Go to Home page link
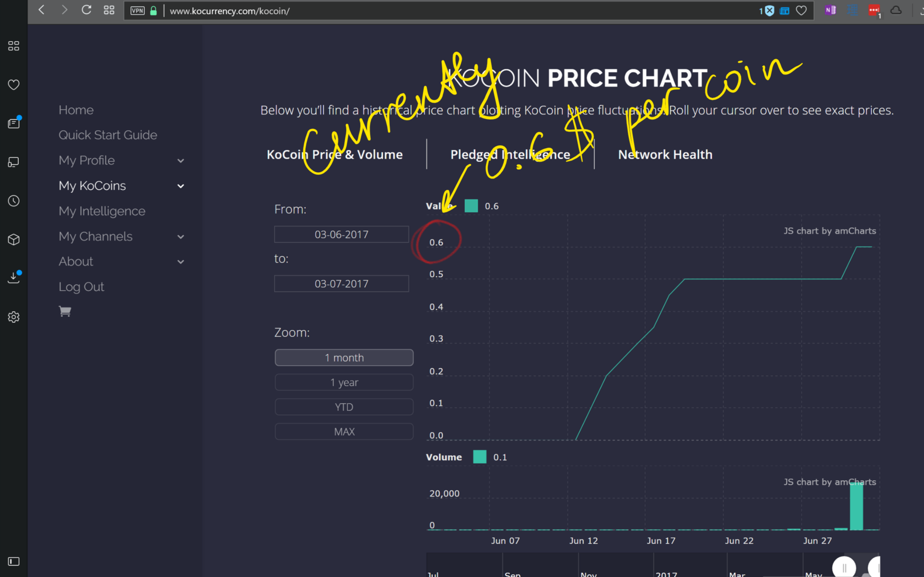The height and width of the screenshot is (577, 924). pos(76,110)
